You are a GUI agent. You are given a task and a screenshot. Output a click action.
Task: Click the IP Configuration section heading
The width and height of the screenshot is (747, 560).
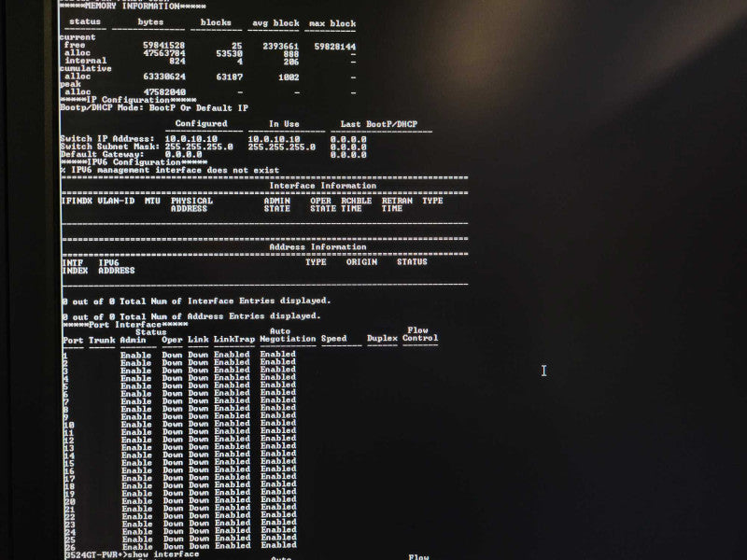pos(128,100)
